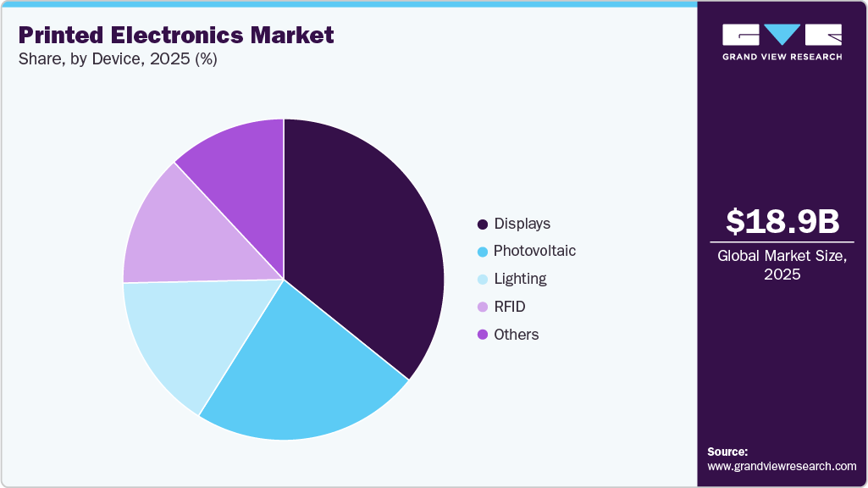This screenshot has height=488, width=868.
Task: Select the light blue Lighting legend marker
Action: click(481, 279)
